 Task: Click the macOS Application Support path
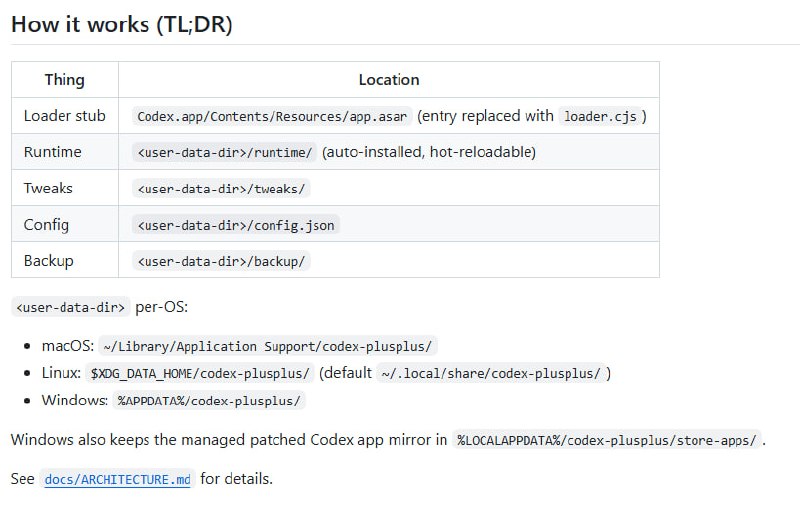(267, 346)
